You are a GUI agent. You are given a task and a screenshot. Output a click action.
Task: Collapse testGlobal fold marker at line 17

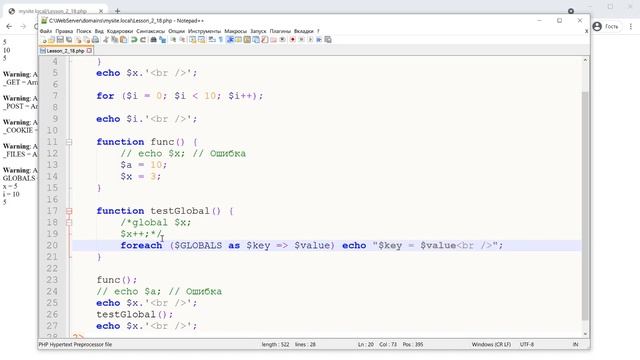pos(69,211)
